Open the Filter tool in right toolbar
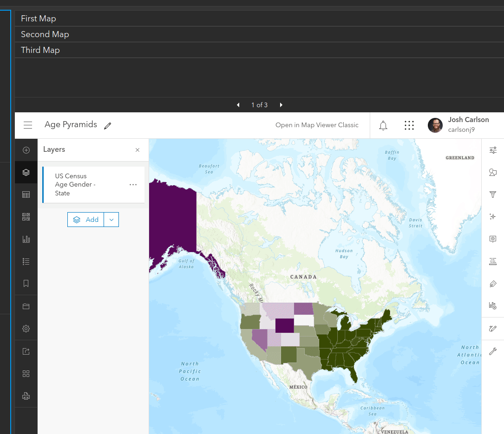Screen dimensions: 504x434 (493, 195)
